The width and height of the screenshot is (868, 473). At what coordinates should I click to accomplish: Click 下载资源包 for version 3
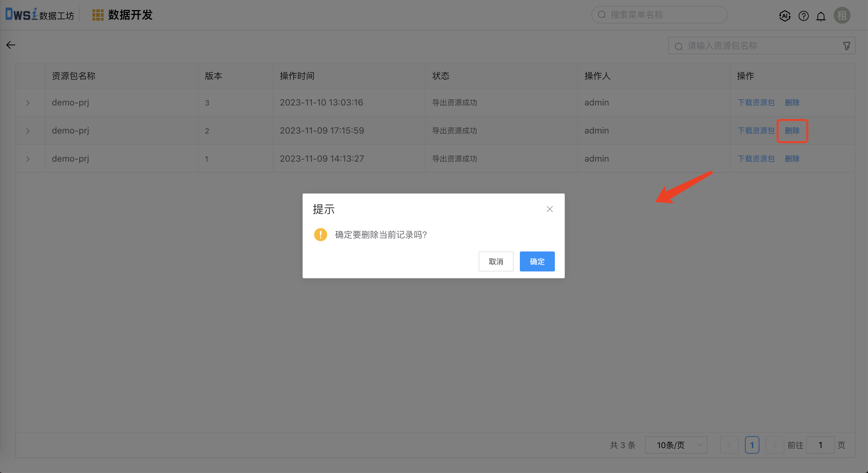(756, 102)
